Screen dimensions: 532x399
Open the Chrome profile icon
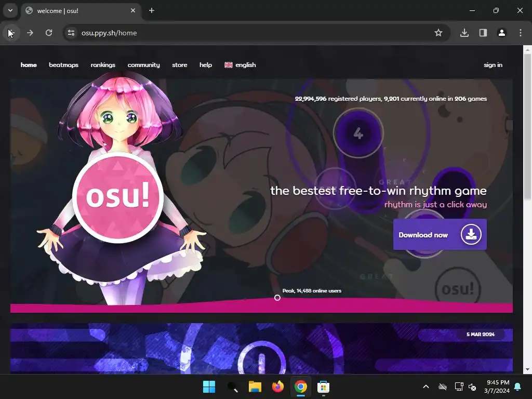501,33
